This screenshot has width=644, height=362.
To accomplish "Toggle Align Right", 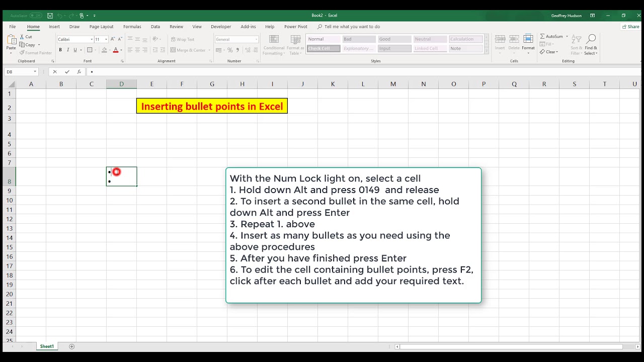I will (x=145, y=50).
